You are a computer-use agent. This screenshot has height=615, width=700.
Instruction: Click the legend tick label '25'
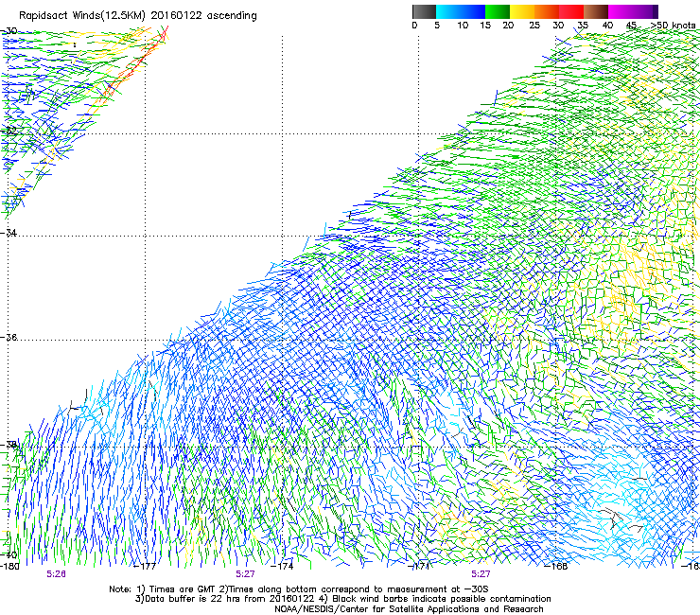point(534,26)
